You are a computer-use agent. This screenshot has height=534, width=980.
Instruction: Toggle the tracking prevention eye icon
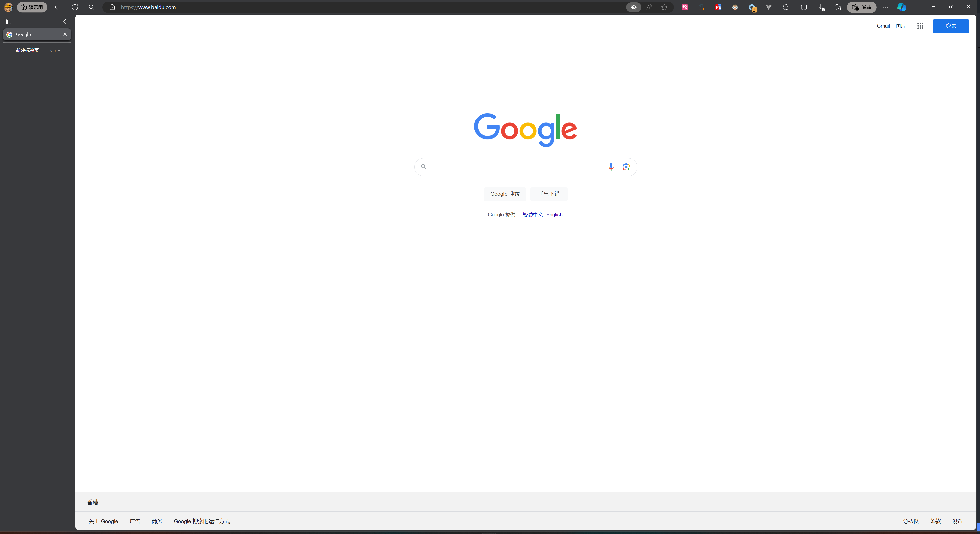(634, 7)
